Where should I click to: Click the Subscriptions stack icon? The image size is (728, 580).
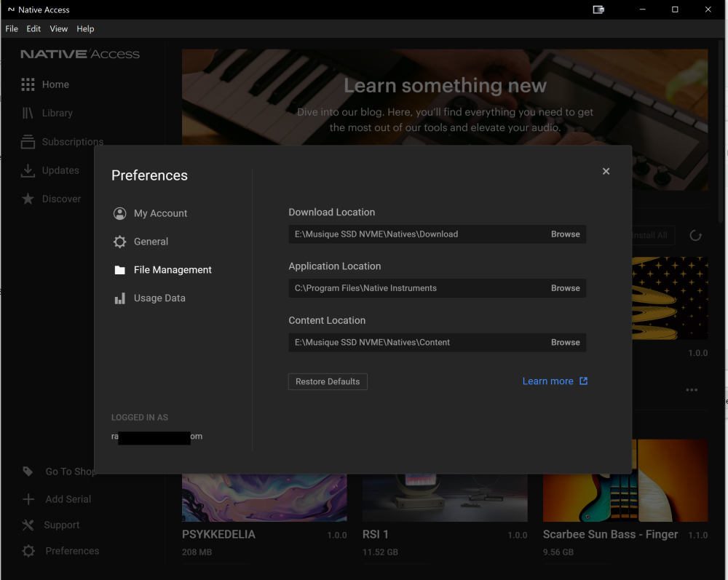[28, 141]
